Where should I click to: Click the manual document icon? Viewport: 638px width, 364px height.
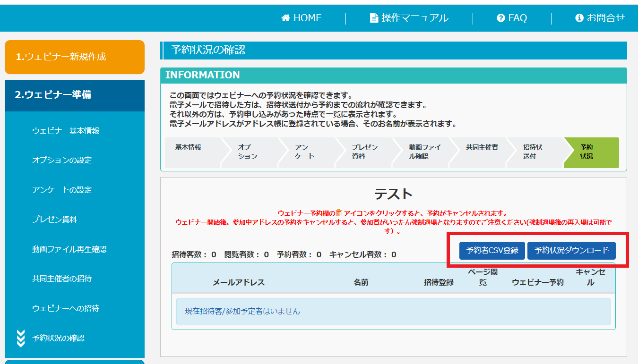(374, 18)
